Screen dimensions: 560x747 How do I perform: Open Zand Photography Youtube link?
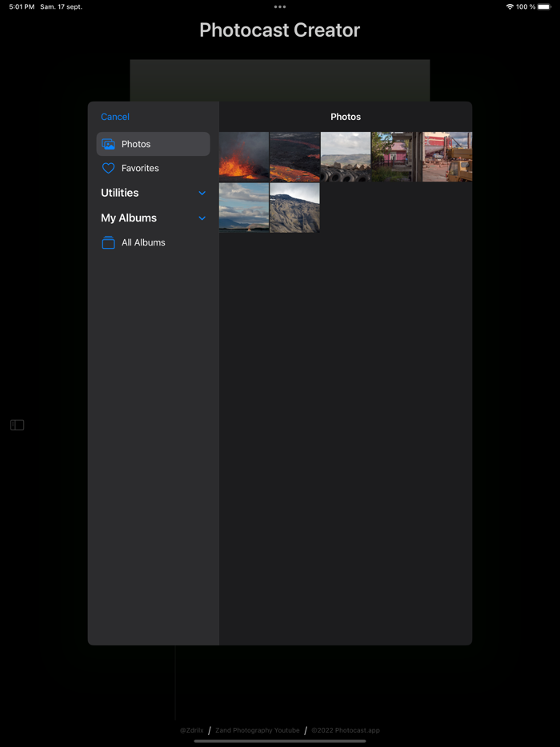[258, 730]
